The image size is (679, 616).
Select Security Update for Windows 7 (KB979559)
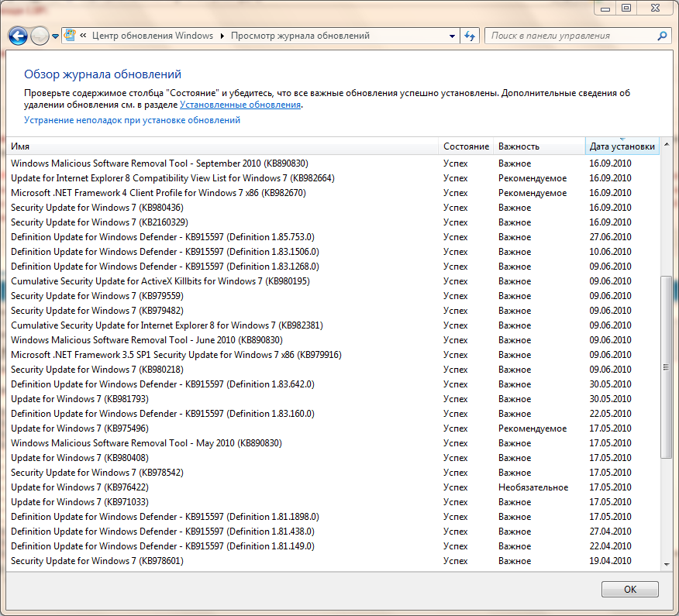tap(333, 296)
